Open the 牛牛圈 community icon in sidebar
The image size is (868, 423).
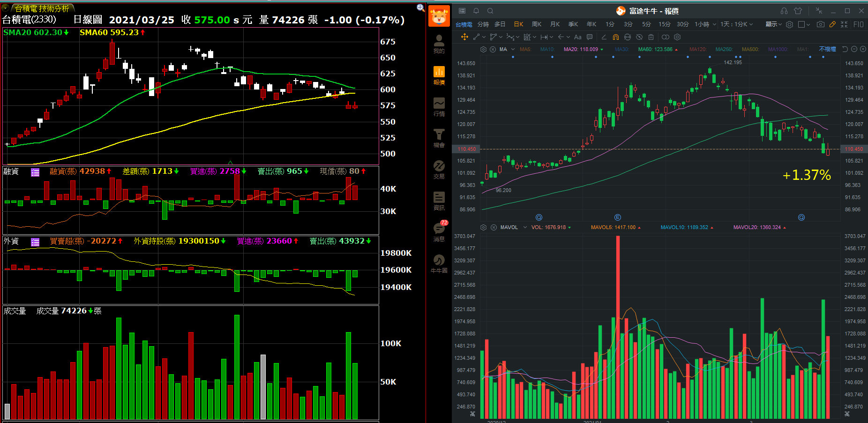pos(439,264)
